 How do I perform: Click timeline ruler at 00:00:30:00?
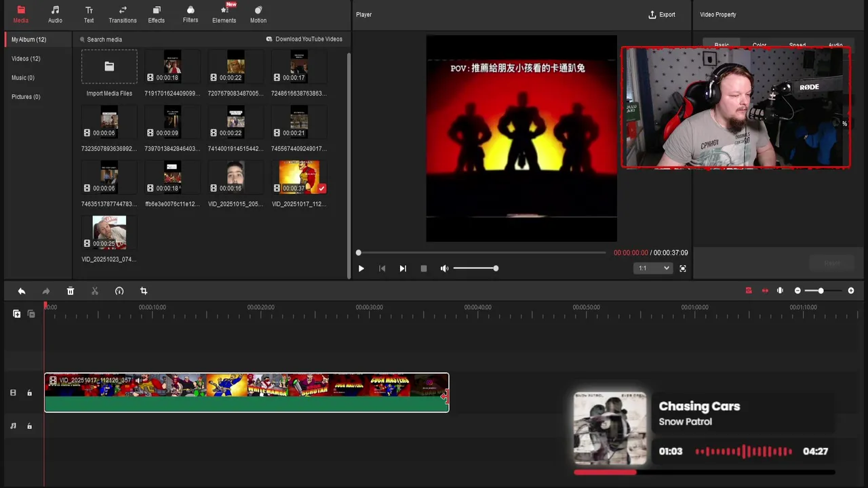click(370, 308)
